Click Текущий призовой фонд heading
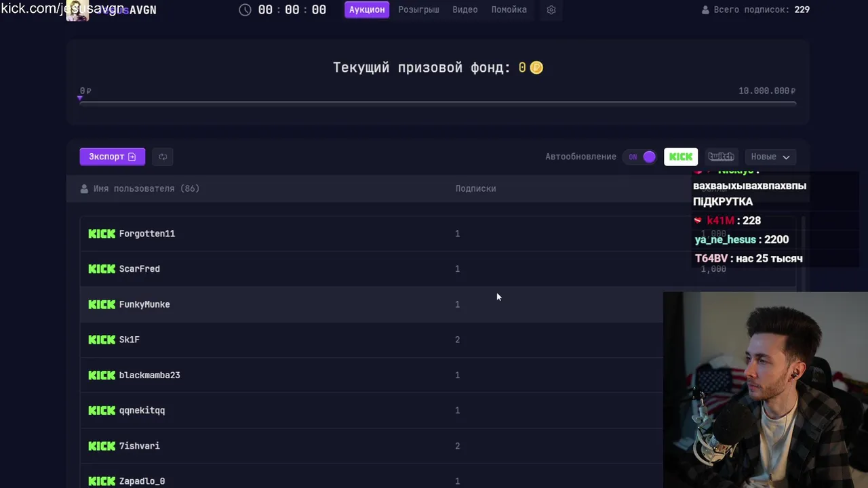This screenshot has width=868, height=488. coord(421,68)
